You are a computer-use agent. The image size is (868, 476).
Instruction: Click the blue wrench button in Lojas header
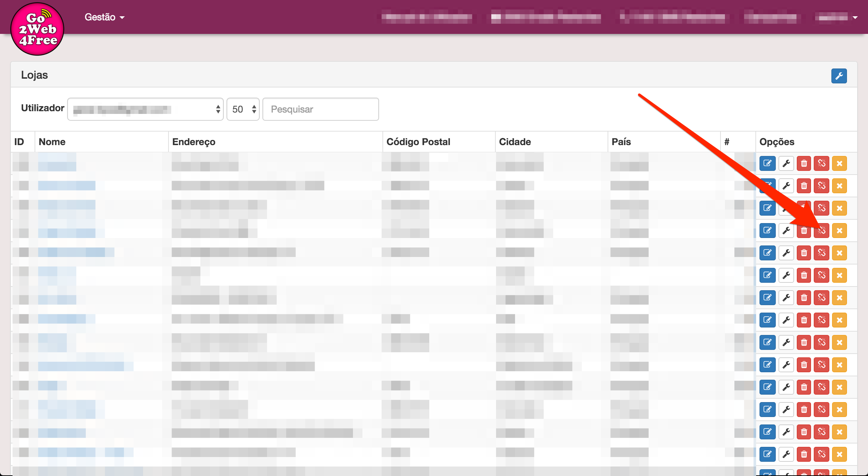[839, 76]
